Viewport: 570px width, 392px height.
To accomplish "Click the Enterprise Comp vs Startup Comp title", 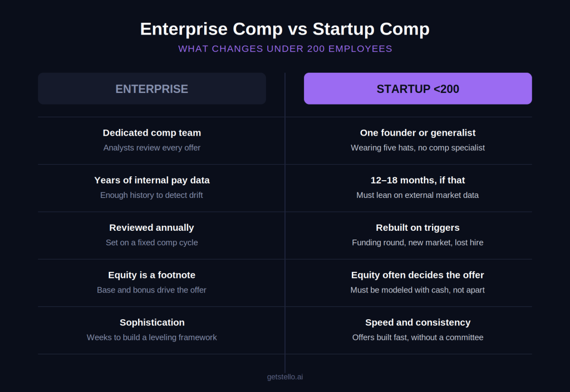I will pyautogui.click(x=285, y=29).
